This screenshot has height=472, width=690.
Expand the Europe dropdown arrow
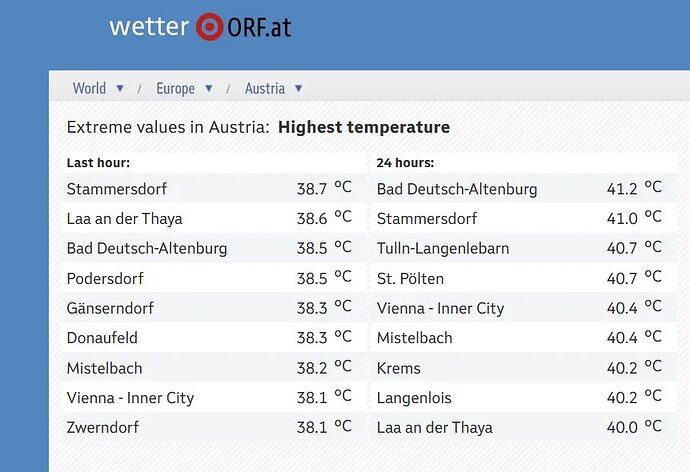point(209,88)
